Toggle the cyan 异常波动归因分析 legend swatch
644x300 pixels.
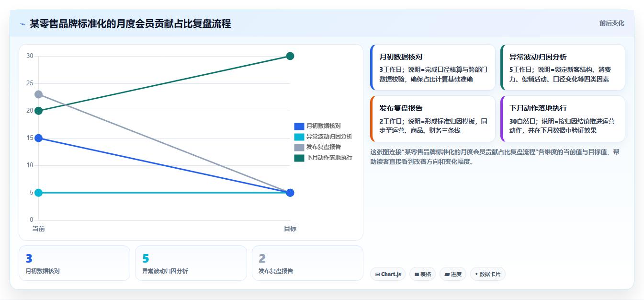click(299, 137)
